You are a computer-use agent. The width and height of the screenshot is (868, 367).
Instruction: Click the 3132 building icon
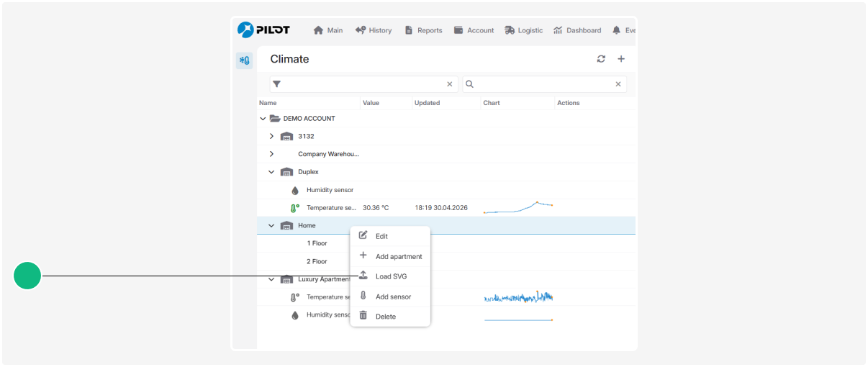(x=286, y=137)
